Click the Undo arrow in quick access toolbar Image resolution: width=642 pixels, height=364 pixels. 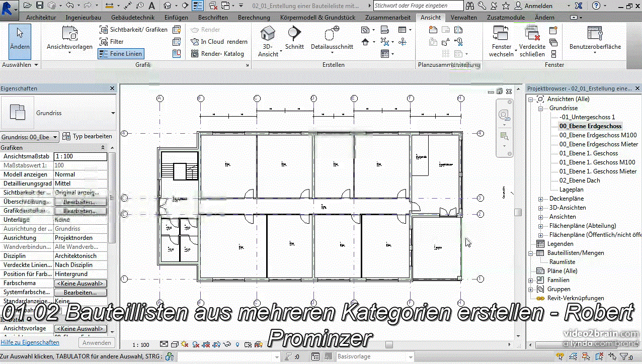click(70, 6)
